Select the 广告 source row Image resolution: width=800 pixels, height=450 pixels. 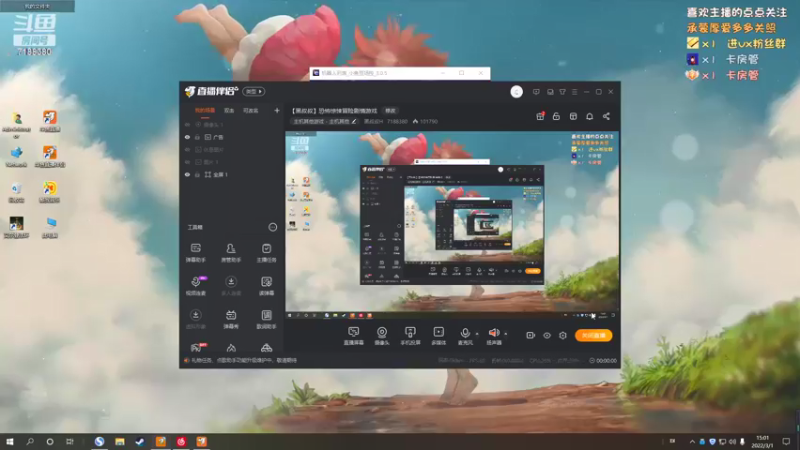click(x=232, y=137)
